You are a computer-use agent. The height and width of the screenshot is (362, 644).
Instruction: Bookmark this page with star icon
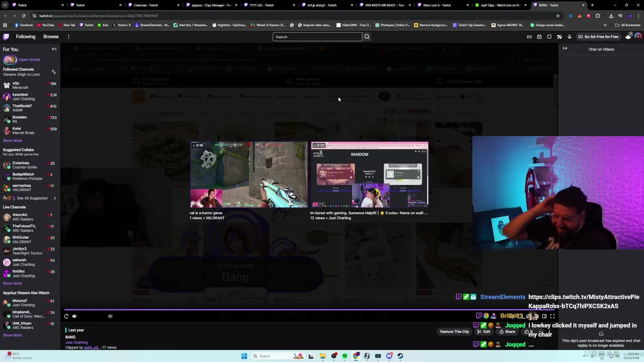point(557,16)
